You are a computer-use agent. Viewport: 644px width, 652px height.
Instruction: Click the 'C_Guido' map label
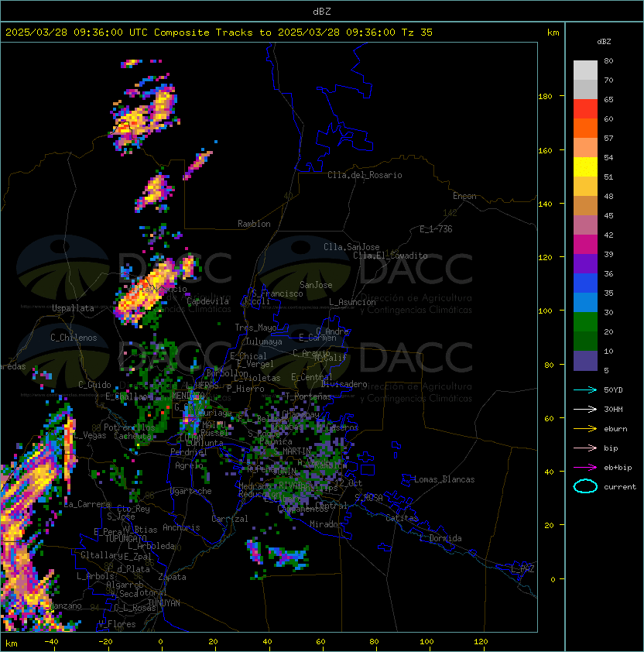pos(94,385)
